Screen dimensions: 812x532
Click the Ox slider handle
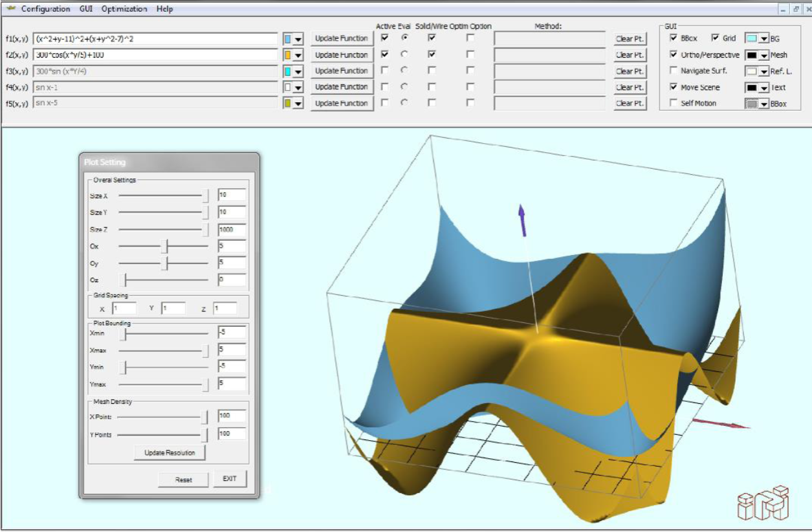(165, 246)
